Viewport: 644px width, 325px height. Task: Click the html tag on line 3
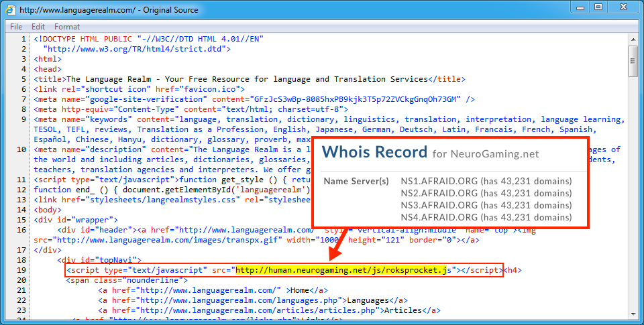pos(48,59)
